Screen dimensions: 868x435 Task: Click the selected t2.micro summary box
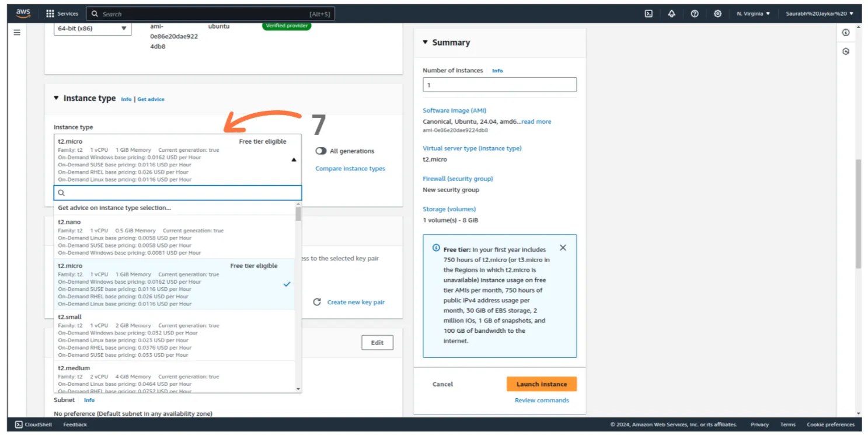point(177,159)
